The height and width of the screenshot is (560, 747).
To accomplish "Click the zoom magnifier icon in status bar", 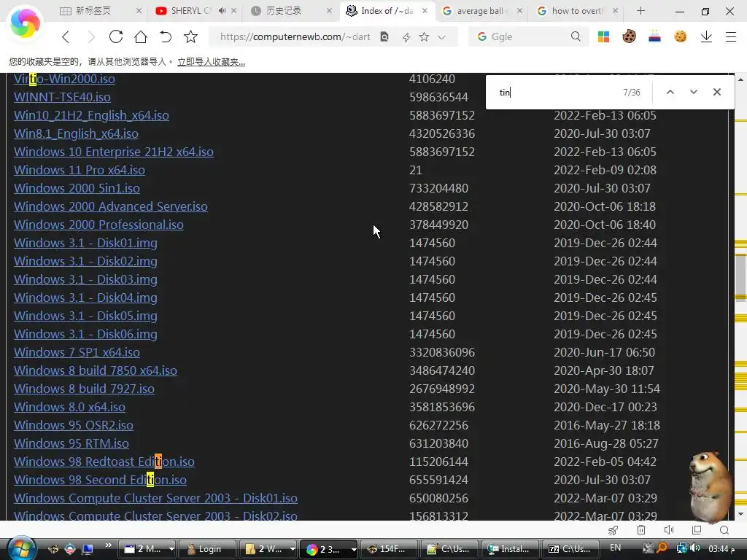I will (724, 530).
